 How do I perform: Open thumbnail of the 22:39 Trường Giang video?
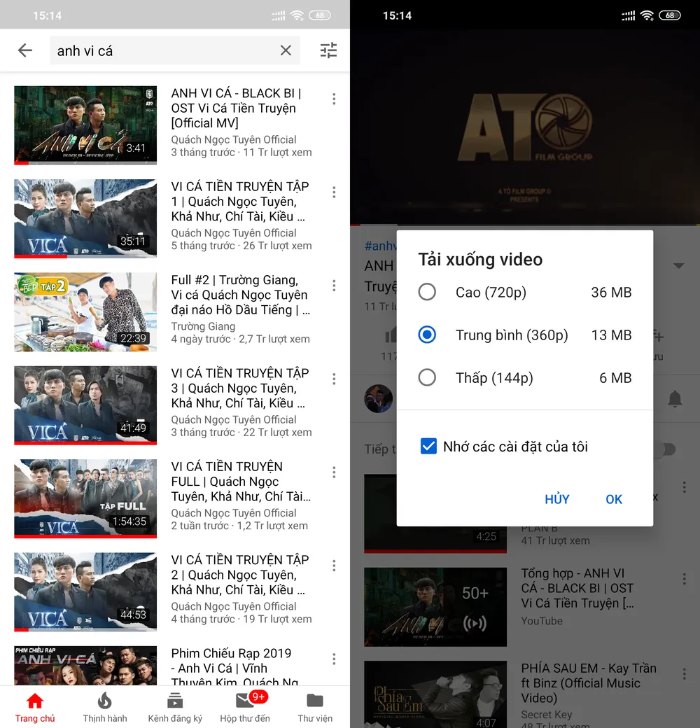(x=85, y=311)
